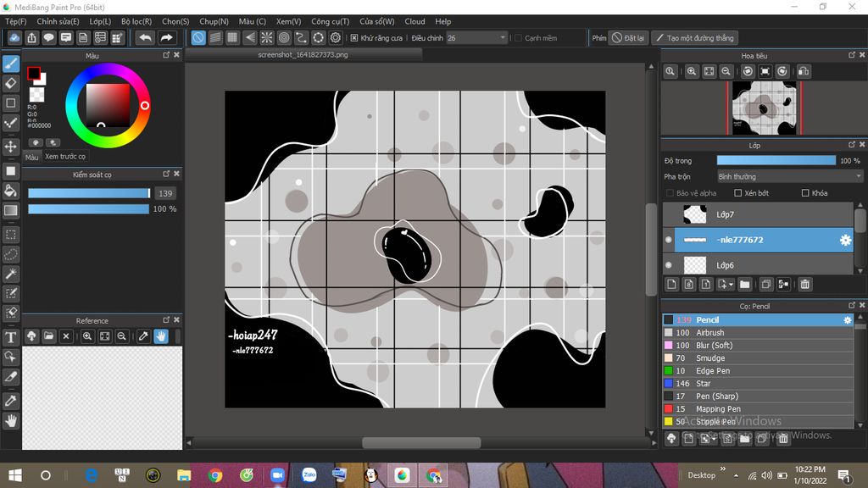Click the Đặt lại reset button
868x488 pixels.
pyautogui.click(x=628, y=37)
